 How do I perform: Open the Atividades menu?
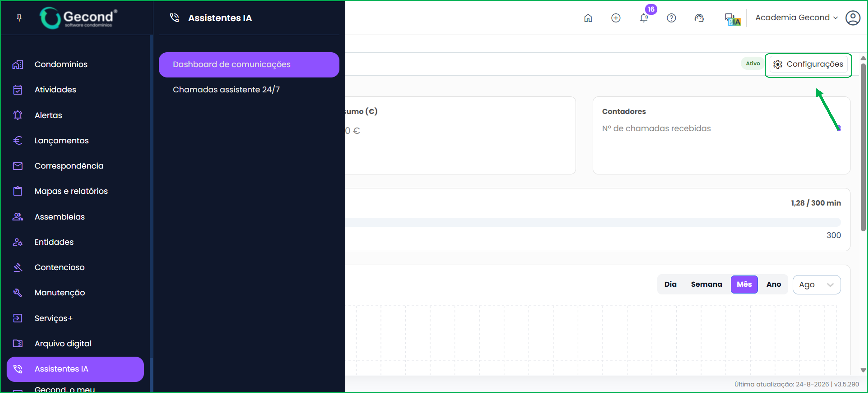75,89
